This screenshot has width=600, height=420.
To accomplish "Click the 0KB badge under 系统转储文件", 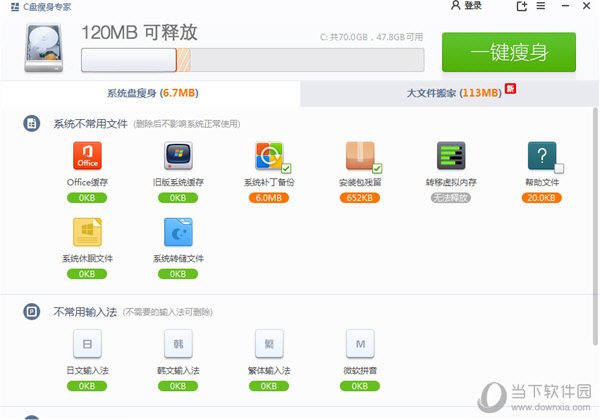I will click(x=178, y=274).
